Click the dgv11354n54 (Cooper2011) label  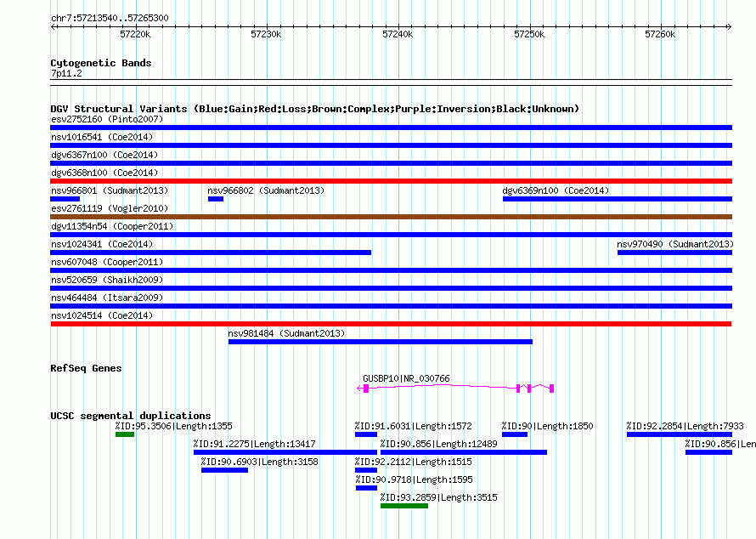pyautogui.click(x=112, y=226)
